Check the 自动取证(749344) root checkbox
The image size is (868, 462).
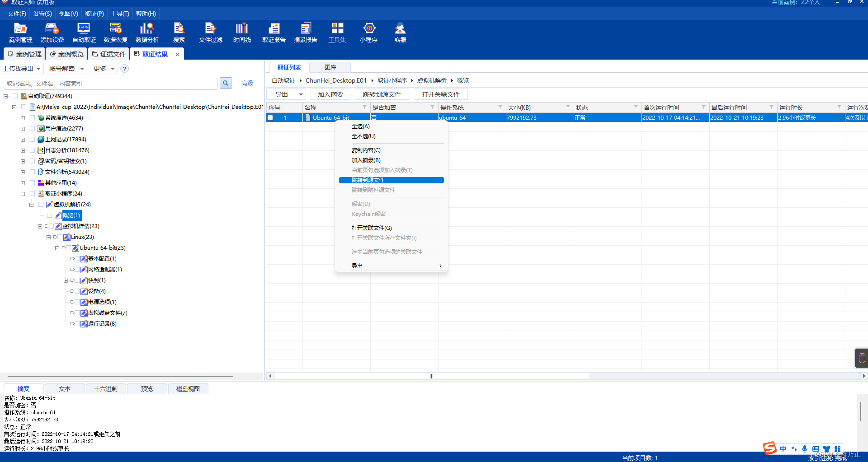(x=15, y=96)
